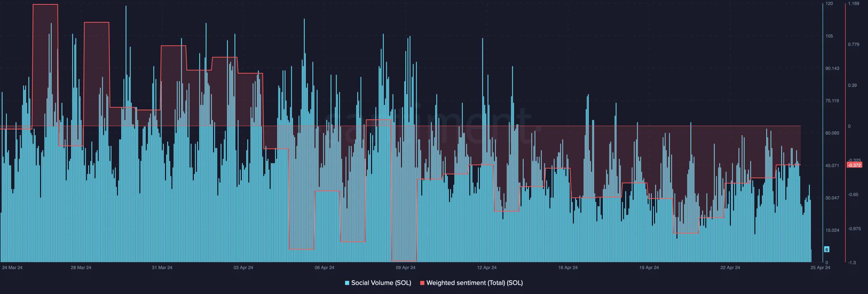Click the 90.143 volume axis label
This screenshot has height=294, width=868.
click(832, 68)
